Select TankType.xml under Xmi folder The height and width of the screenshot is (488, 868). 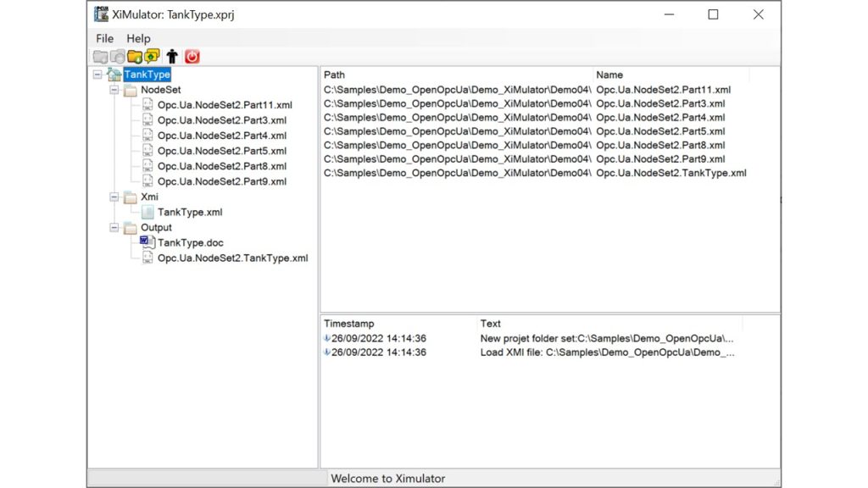pyautogui.click(x=190, y=212)
